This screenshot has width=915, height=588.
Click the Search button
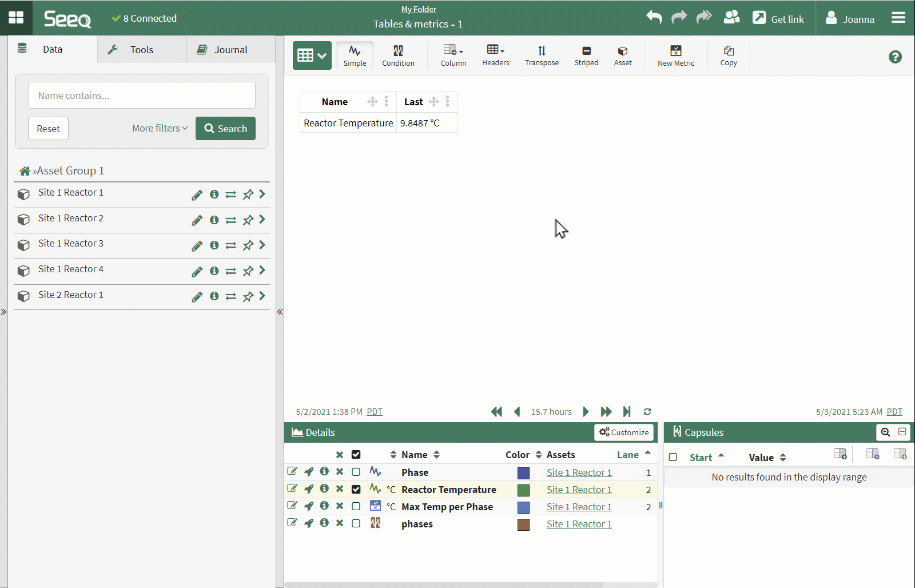tap(225, 128)
